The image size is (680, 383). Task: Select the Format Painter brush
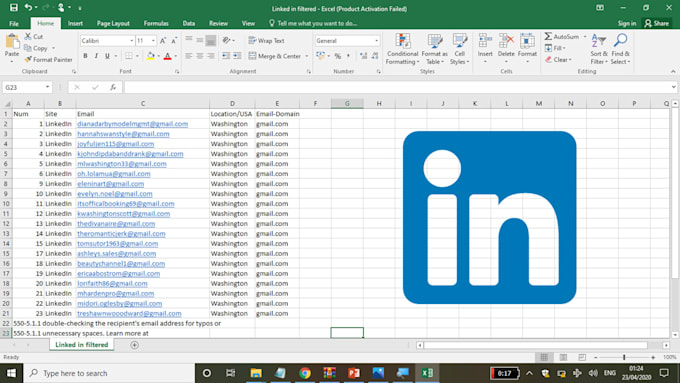click(48, 60)
